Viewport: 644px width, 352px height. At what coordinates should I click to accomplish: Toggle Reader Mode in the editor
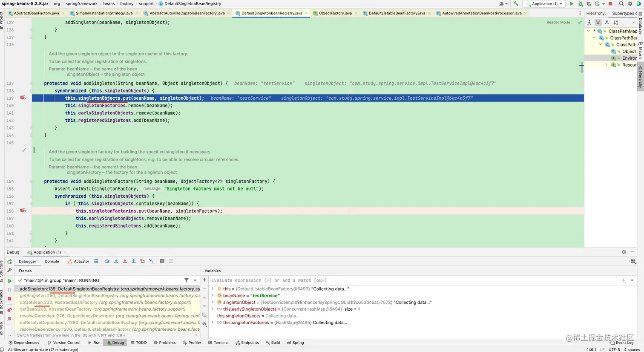tap(558, 22)
